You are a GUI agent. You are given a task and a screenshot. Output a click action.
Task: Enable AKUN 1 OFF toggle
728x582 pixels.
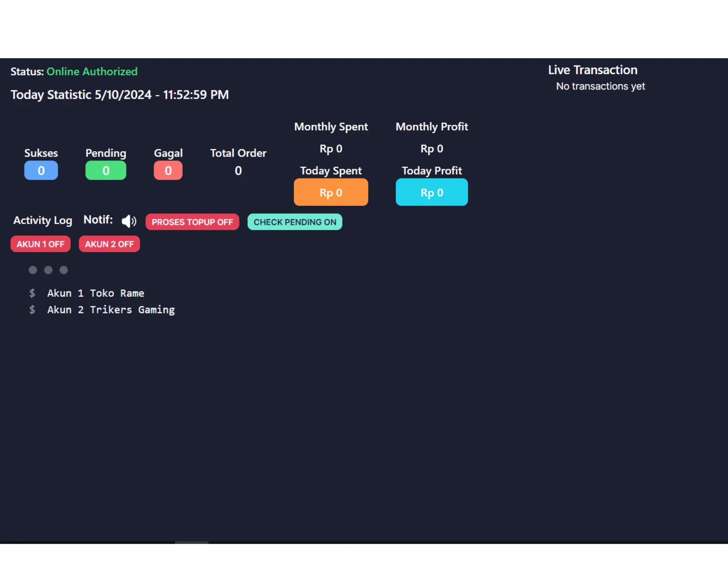point(40,244)
